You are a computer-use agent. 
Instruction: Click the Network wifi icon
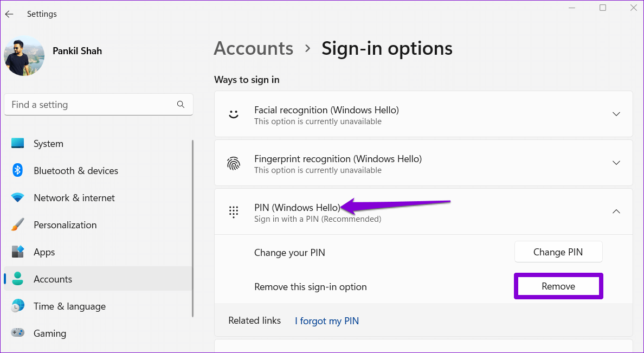18,198
